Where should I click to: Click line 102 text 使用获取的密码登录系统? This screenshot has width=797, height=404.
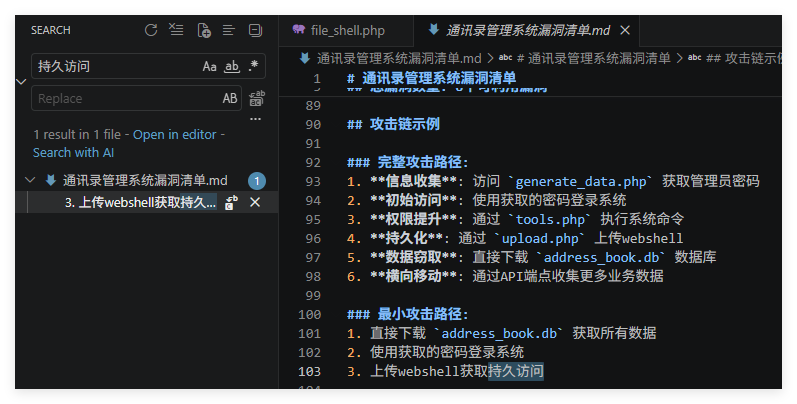[447, 352]
